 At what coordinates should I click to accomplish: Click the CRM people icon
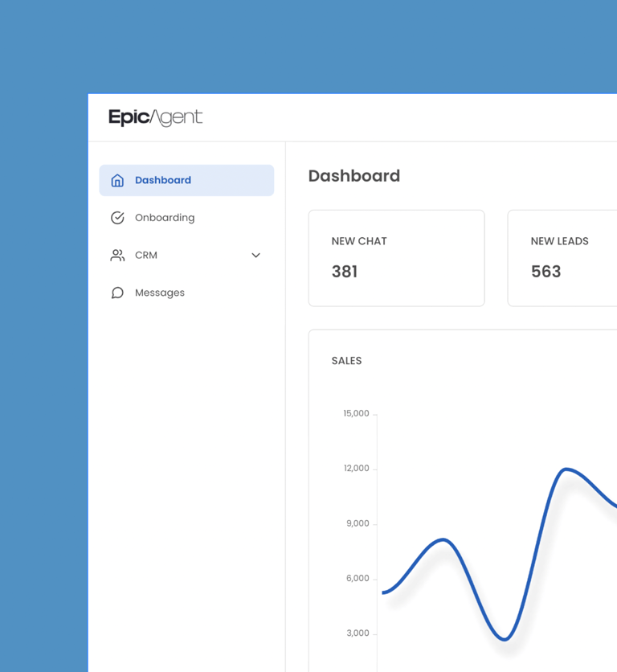(117, 256)
